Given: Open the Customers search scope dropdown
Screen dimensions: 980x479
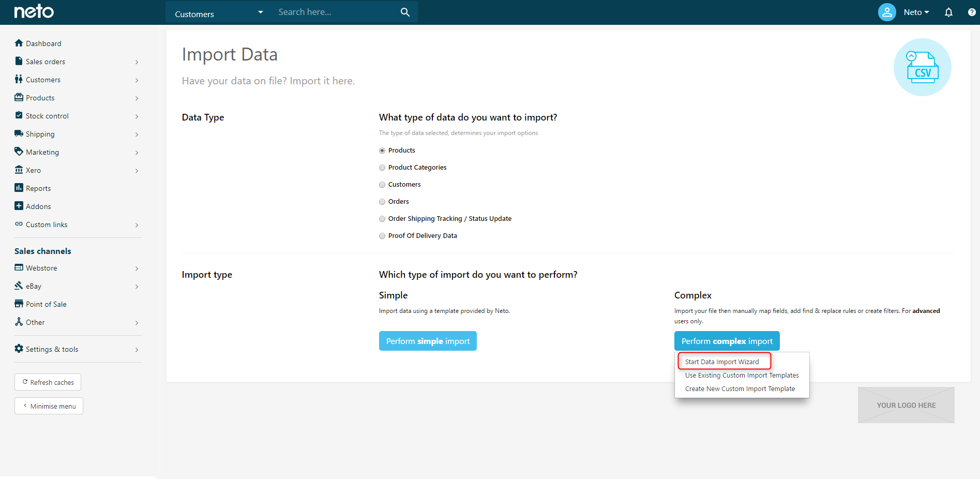Looking at the screenshot, I should click(x=219, y=12).
